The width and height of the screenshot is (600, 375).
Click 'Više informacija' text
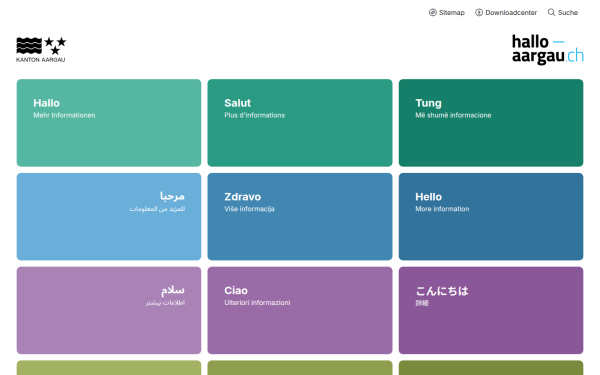click(x=249, y=209)
